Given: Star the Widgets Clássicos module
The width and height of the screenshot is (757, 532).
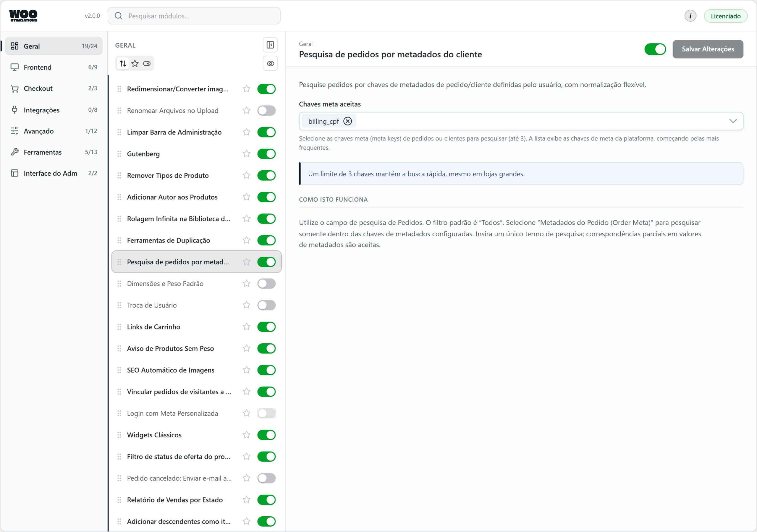Looking at the screenshot, I should 246,435.
